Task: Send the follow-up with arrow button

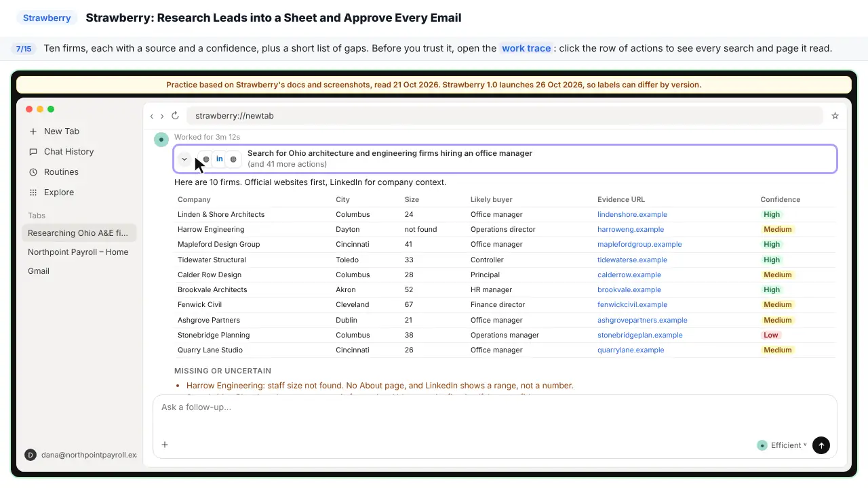Action: click(x=821, y=445)
